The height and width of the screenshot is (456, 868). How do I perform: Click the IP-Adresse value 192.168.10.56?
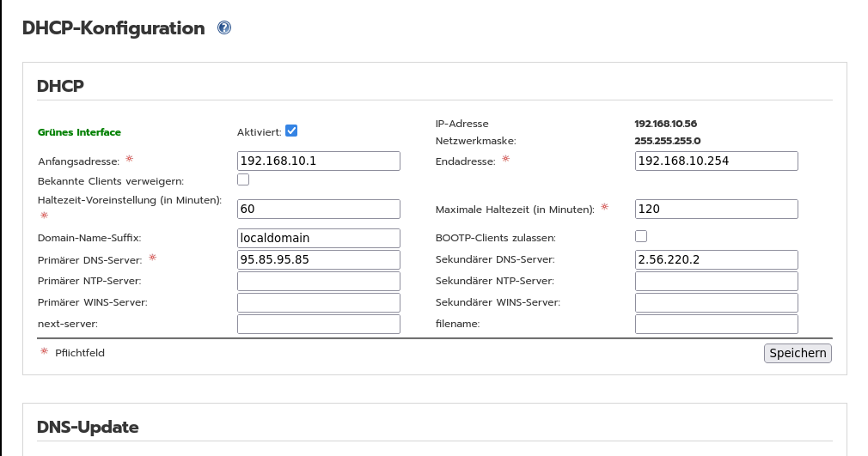pyautogui.click(x=665, y=124)
